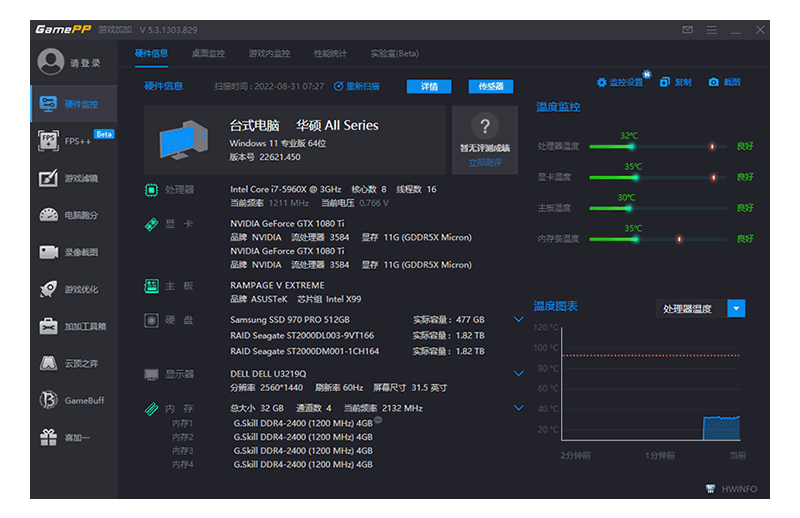The image size is (800, 518).
Task: Expand the 内存 memory details chevron
Action: [x=518, y=408]
